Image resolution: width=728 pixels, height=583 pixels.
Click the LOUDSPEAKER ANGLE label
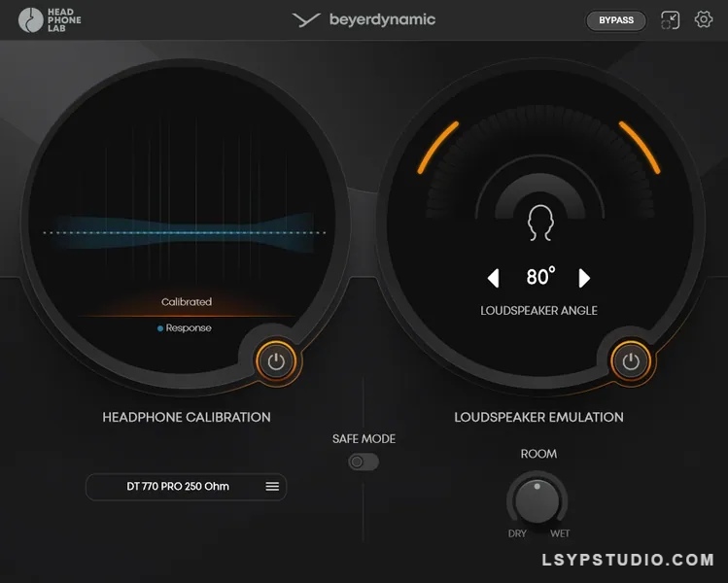point(538,311)
